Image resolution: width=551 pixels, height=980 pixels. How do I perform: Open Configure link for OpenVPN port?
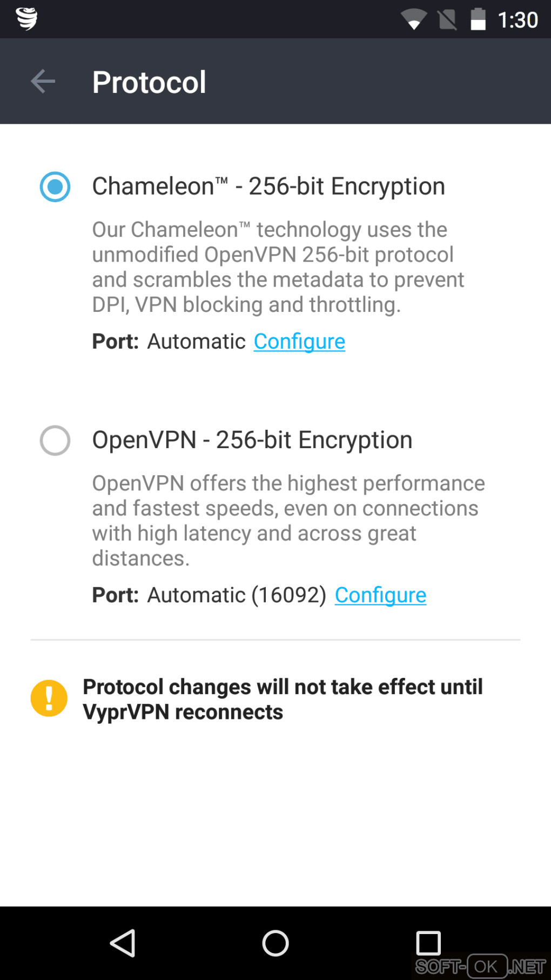pos(380,595)
